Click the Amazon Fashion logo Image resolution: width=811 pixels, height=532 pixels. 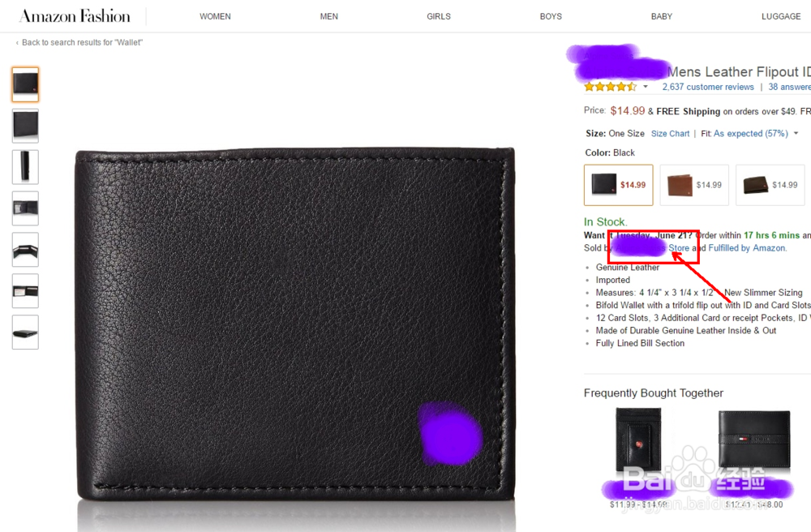pos(75,16)
